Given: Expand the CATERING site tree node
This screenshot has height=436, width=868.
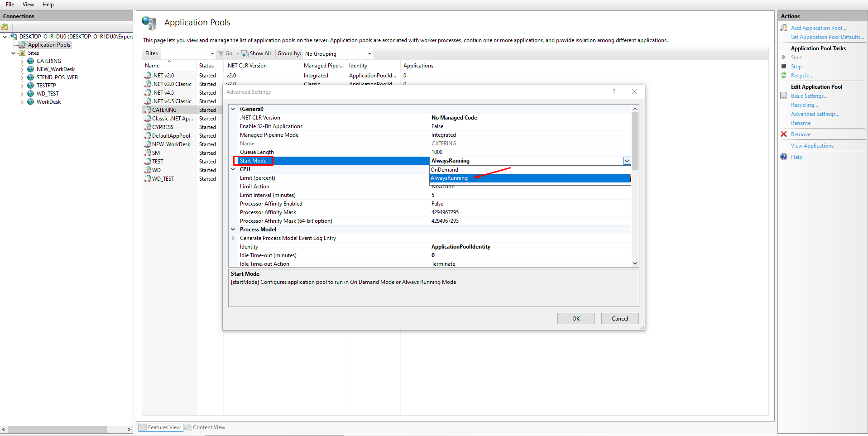Looking at the screenshot, I should (22, 62).
